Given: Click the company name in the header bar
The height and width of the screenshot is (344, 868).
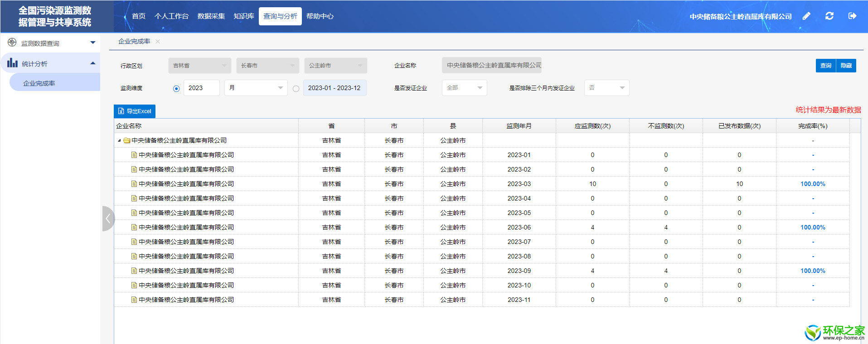Looking at the screenshot, I should [741, 16].
